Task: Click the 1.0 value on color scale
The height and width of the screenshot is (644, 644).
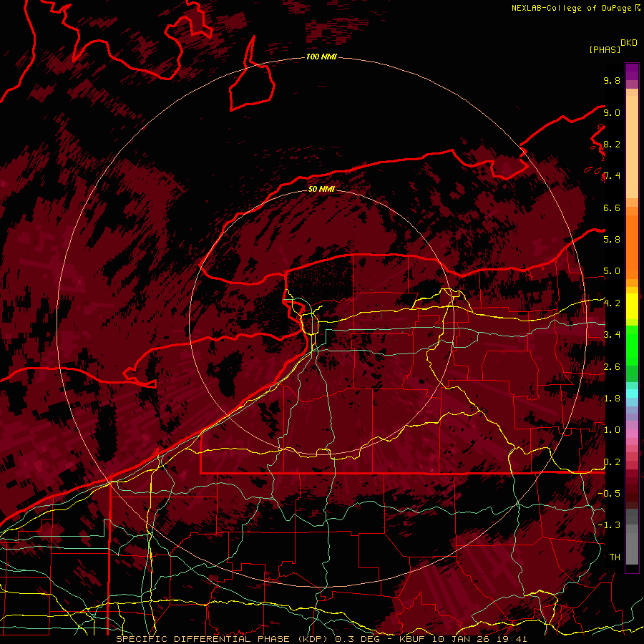Action: [612, 430]
